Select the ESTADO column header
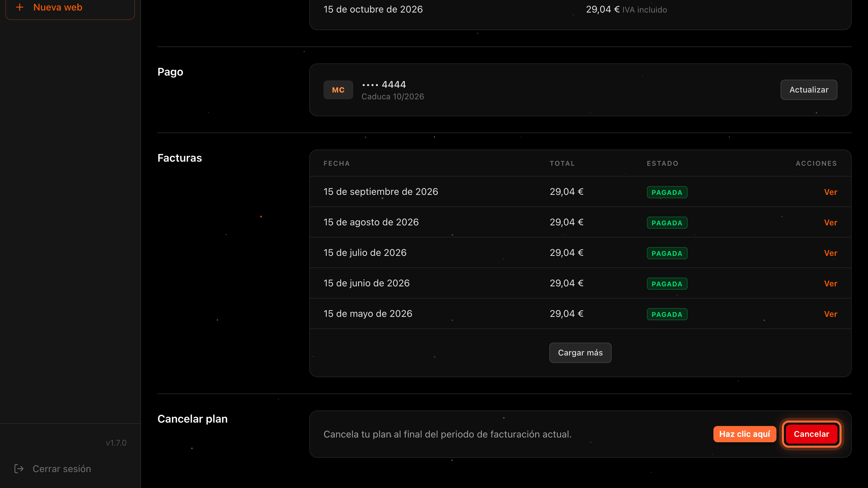868x488 pixels. click(663, 163)
